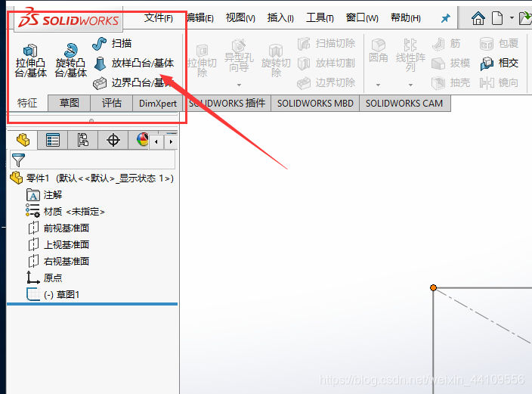Open the 文件(F) menu
The image size is (532, 394).
point(159,17)
